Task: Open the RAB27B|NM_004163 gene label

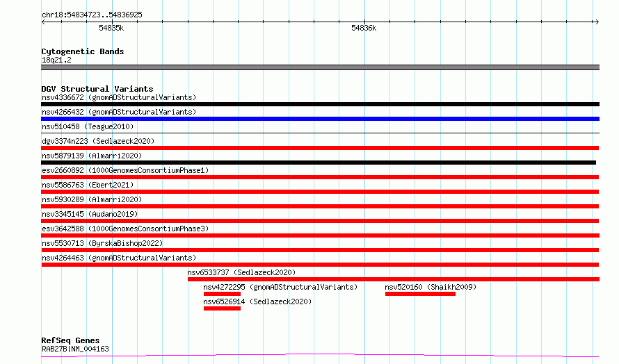Action: 75,349
